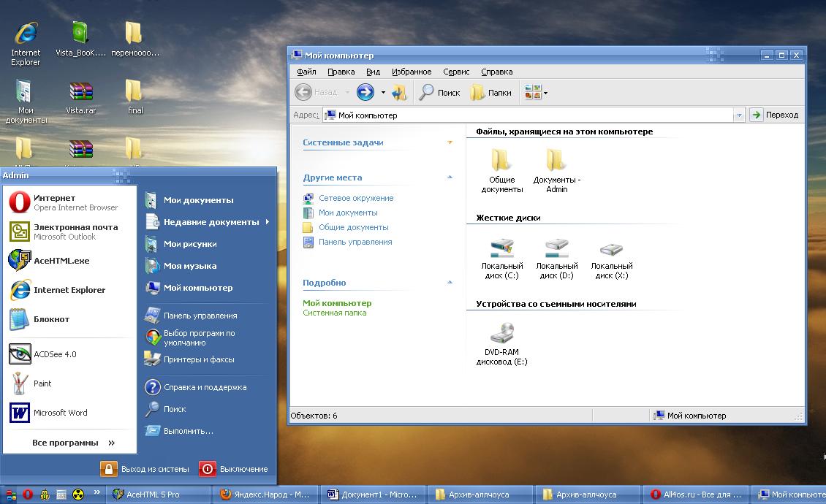
Task: Click status bar text "Объектов: 6"
Action: click(314, 416)
